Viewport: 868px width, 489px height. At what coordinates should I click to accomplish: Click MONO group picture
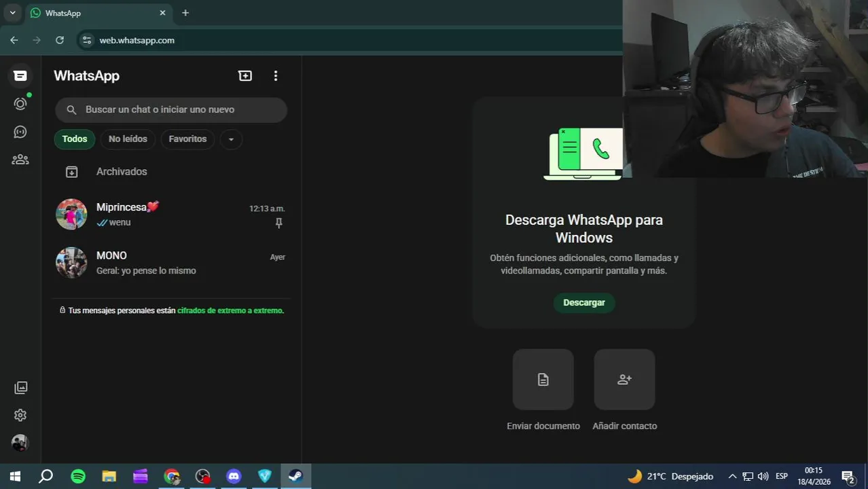[71, 263]
